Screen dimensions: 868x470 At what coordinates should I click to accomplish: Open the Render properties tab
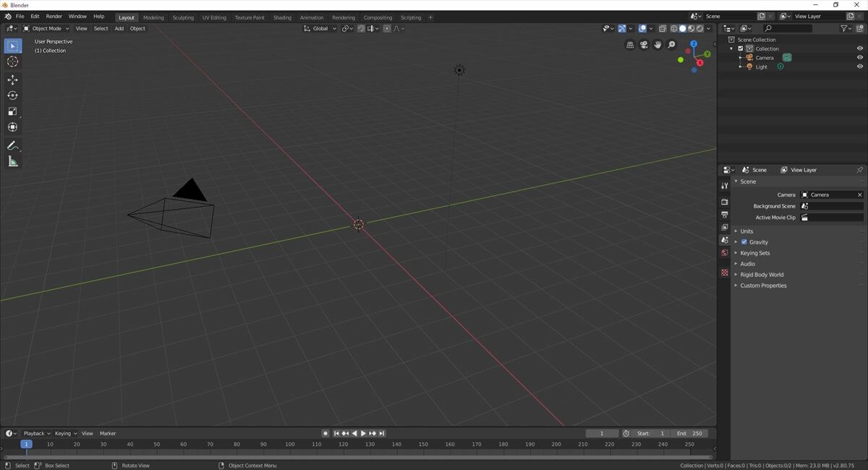click(x=724, y=202)
